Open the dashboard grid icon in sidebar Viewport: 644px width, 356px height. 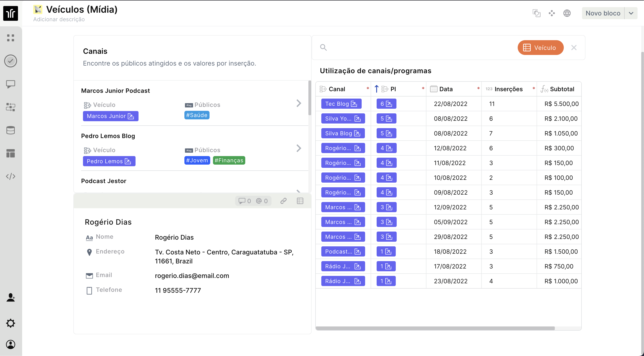pos(11,38)
